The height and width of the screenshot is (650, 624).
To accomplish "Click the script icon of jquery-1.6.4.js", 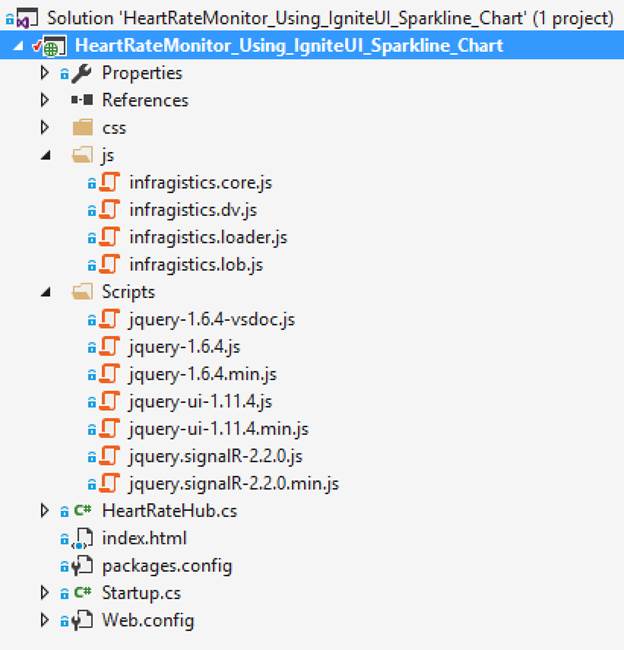I will coord(109,347).
